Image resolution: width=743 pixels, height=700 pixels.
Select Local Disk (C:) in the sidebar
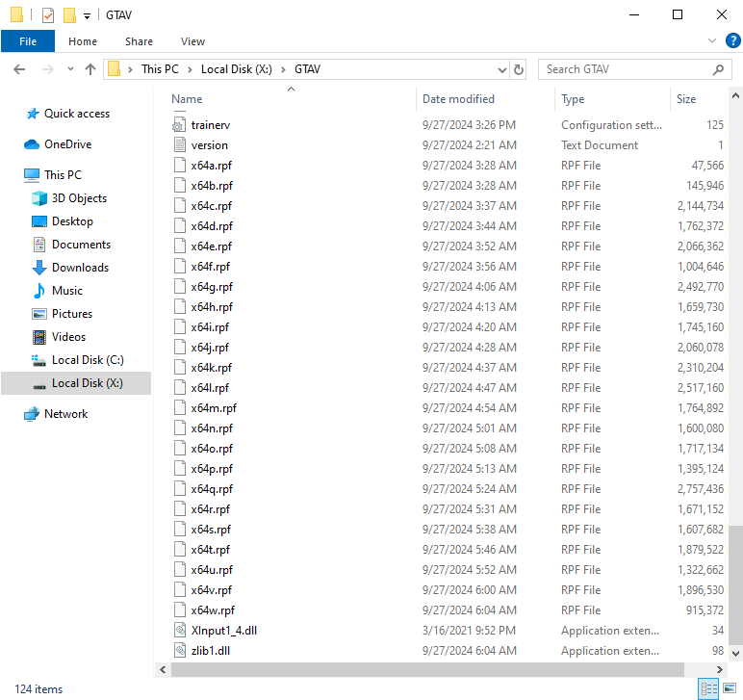click(x=88, y=360)
